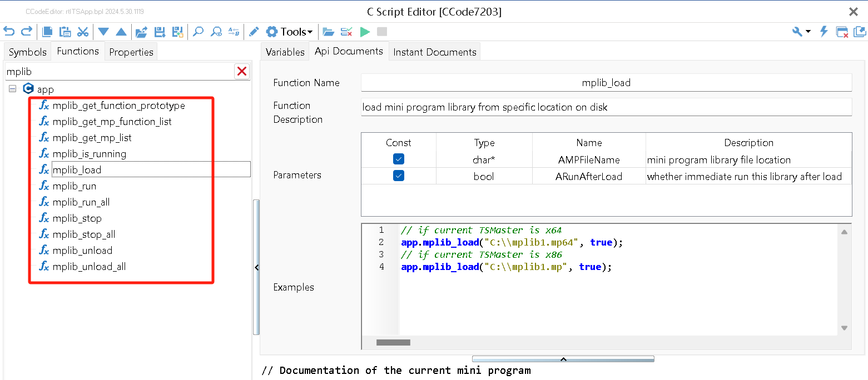Click the wrench settings icon

click(x=797, y=32)
